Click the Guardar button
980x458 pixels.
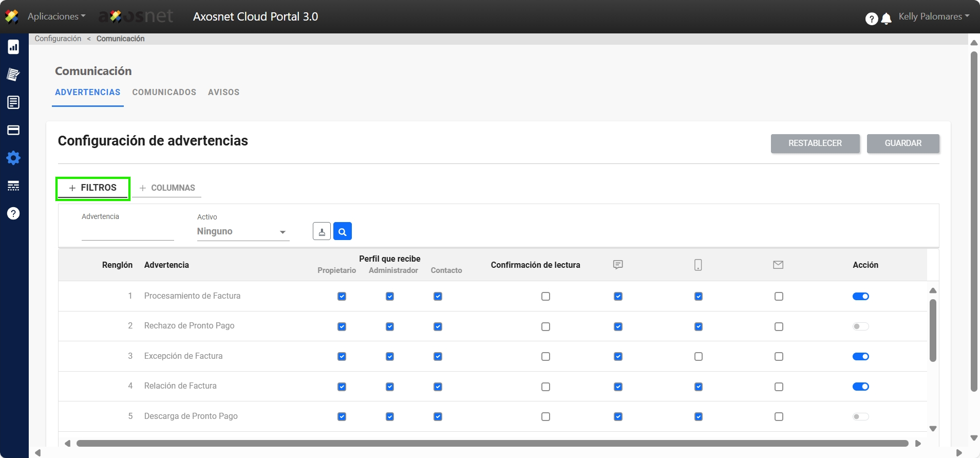coord(902,143)
